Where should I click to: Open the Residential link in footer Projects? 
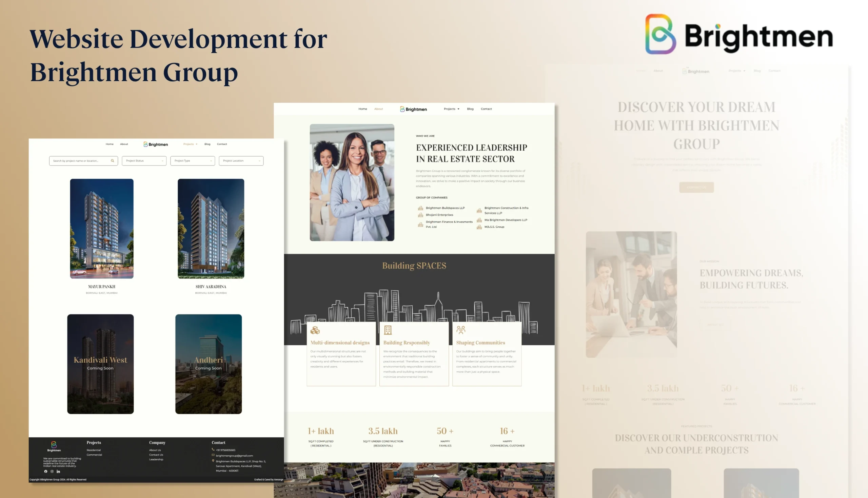click(94, 450)
